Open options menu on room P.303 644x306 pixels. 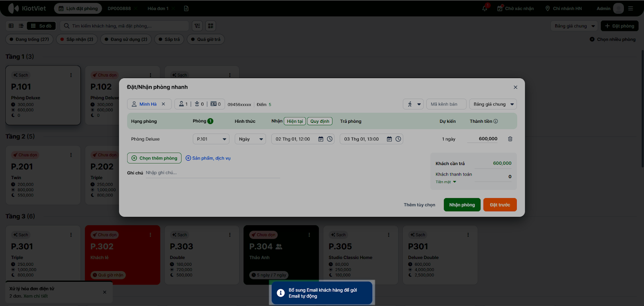coord(230,235)
